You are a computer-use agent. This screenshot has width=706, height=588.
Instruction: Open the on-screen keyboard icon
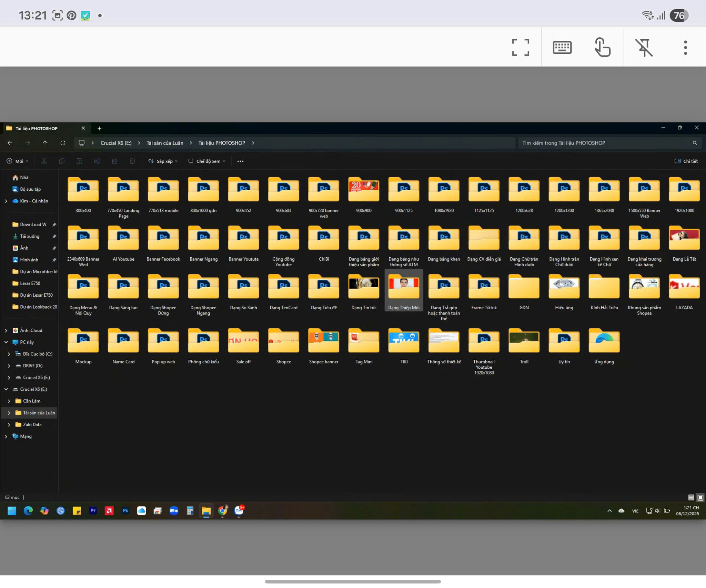pos(562,47)
